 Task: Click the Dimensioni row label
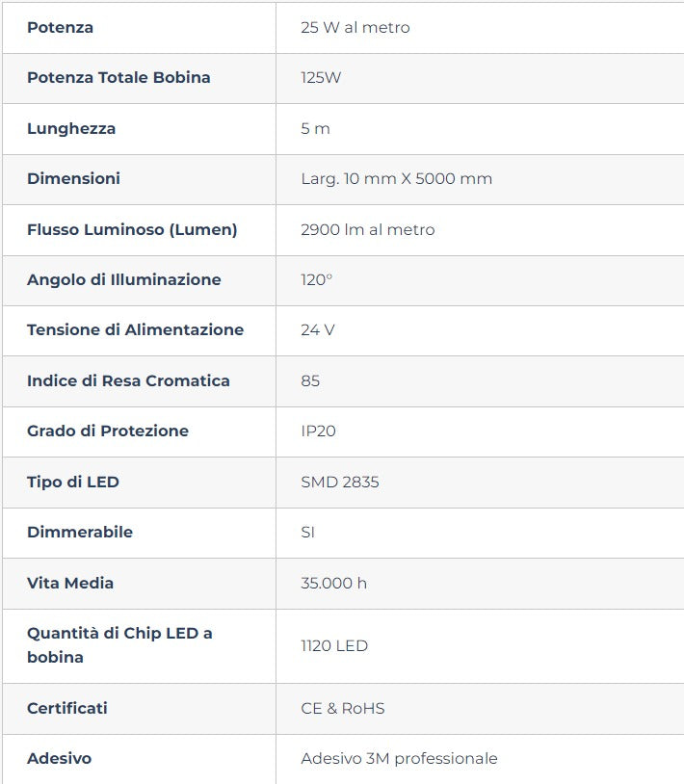tap(73, 178)
